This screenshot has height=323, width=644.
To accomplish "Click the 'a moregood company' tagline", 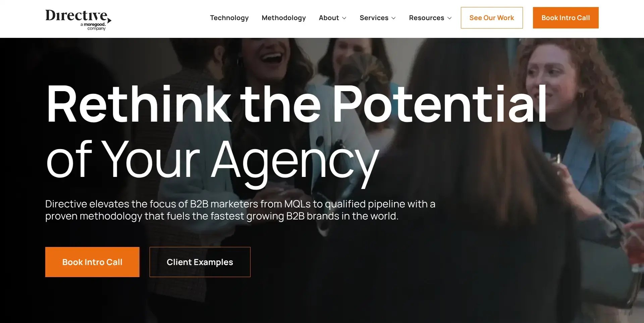I will point(93,26).
